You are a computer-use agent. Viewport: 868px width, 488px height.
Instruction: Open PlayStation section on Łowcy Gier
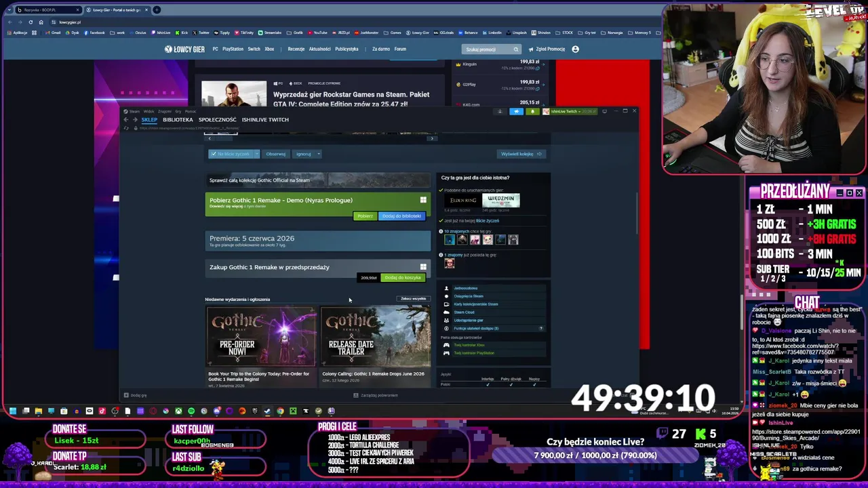(233, 49)
